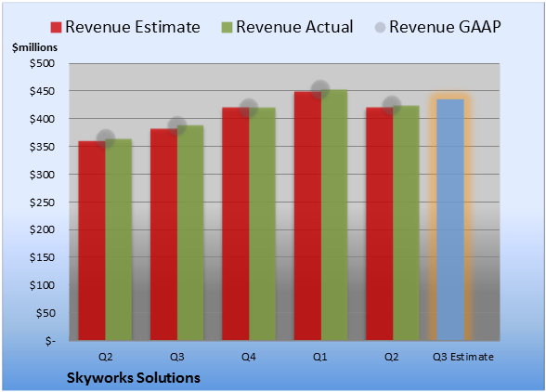Viewport: 546px width, 392px height.
Task: Select the green actual bar for Q1
Action: pyautogui.click(x=334, y=215)
